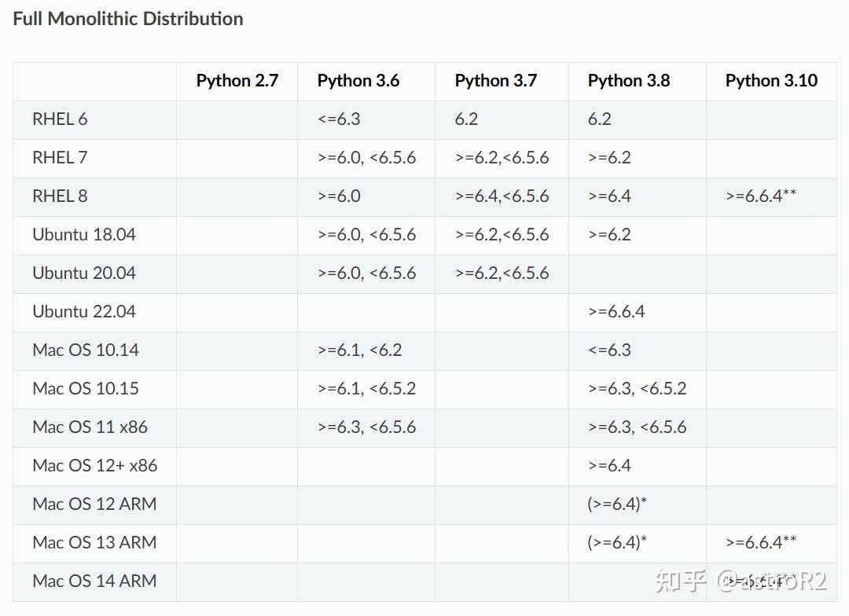
Task: Click the >=6.6.4 cell in Ubuntu 22.04 row
Action: coord(616,312)
